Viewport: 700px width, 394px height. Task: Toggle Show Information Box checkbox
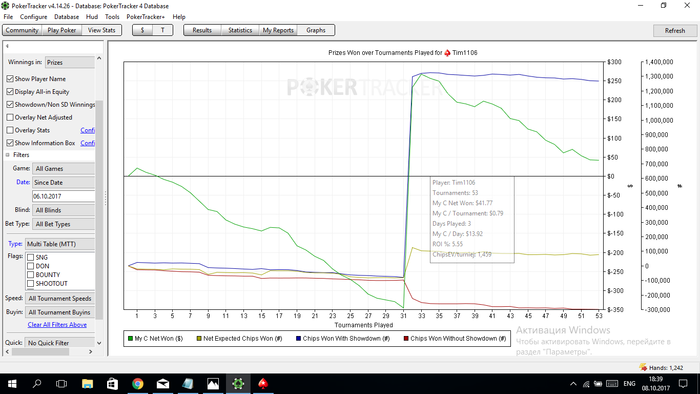pyautogui.click(x=10, y=143)
